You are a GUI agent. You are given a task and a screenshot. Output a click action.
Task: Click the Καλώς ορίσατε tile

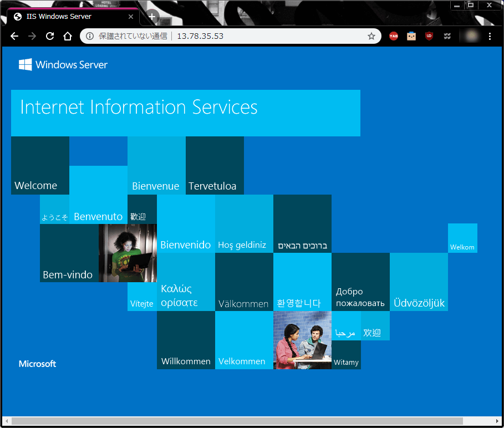[x=186, y=282]
